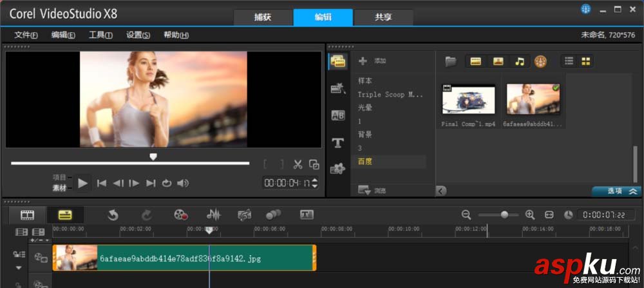Open the 编辑 Edit tab
Viewport: 644px width, 288px height.
point(323,17)
